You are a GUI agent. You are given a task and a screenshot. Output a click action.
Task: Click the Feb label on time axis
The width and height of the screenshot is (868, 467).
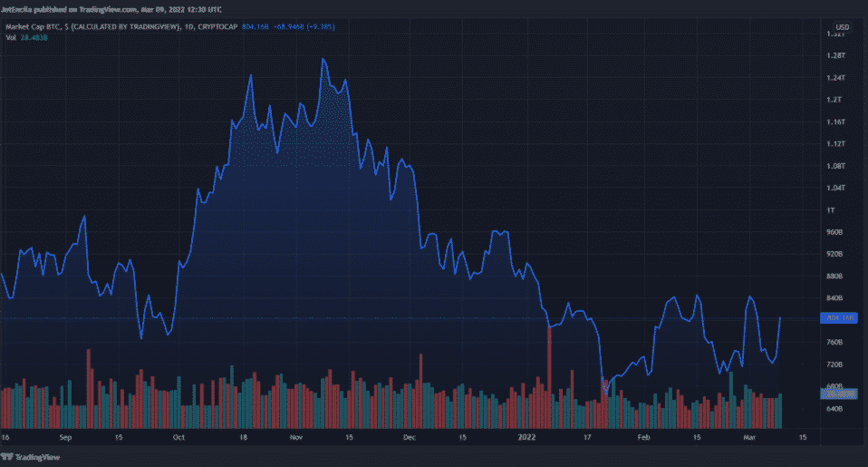[643, 438]
